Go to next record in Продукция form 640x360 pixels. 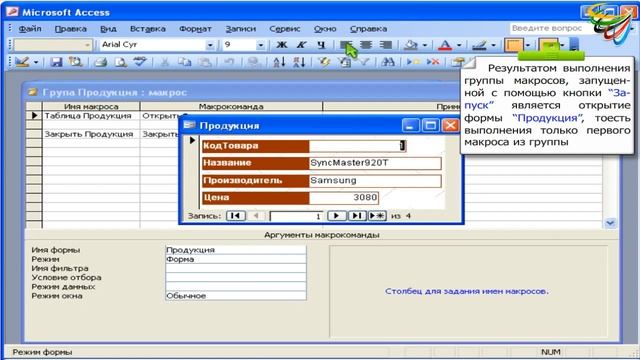pyautogui.click(x=336, y=216)
